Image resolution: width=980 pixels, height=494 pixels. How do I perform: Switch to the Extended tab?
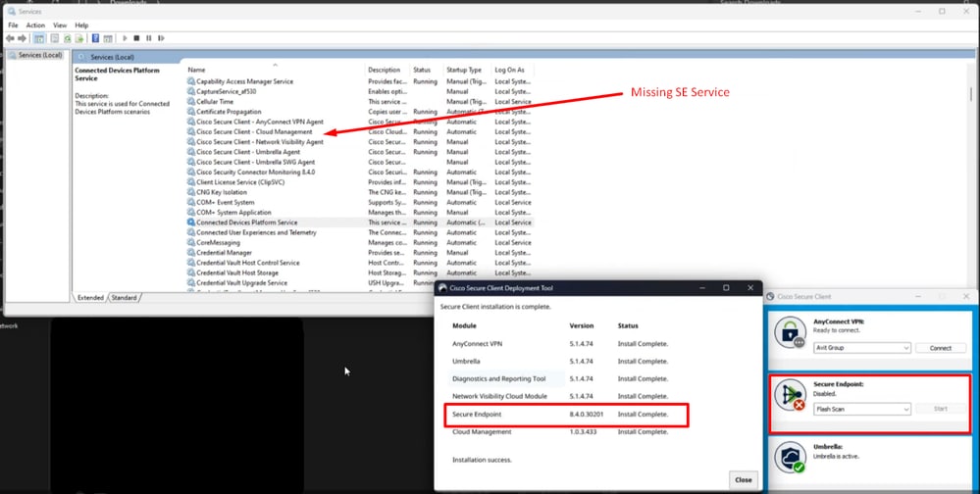[x=90, y=298]
